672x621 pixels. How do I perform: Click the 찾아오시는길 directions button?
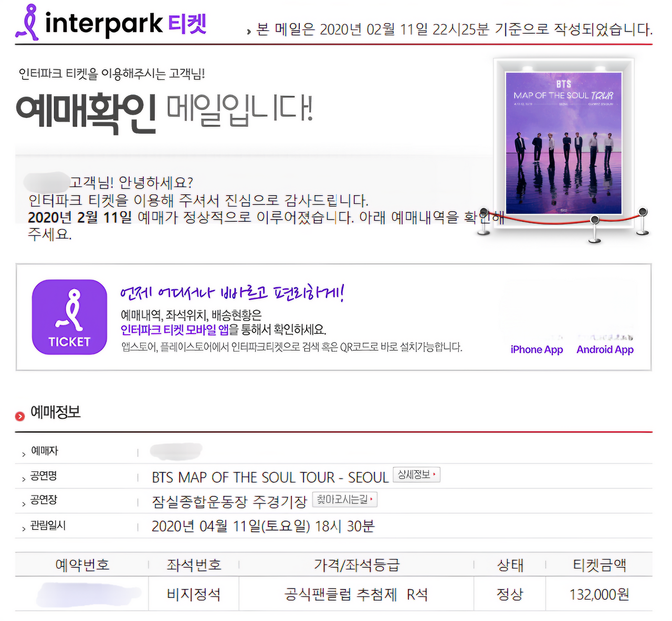click(345, 499)
